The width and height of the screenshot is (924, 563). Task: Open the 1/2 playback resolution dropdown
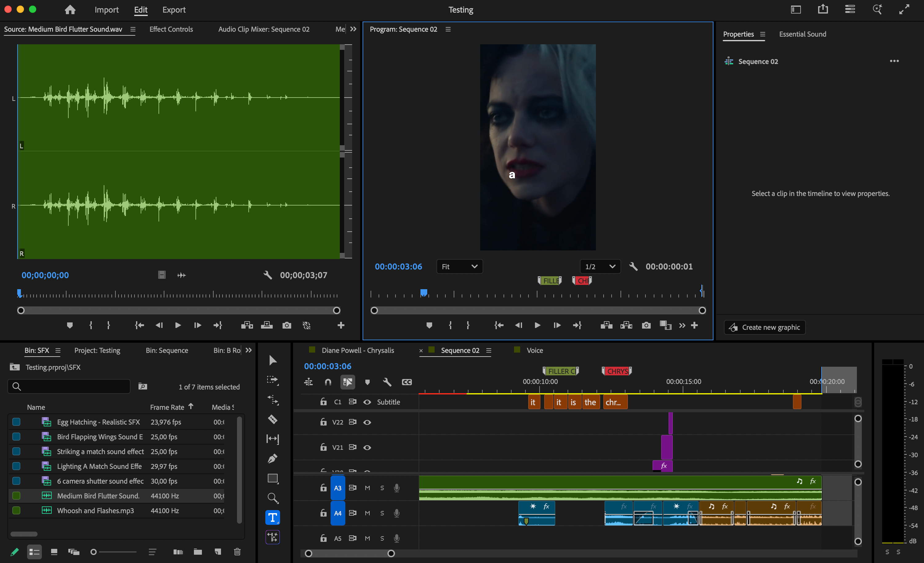point(600,266)
